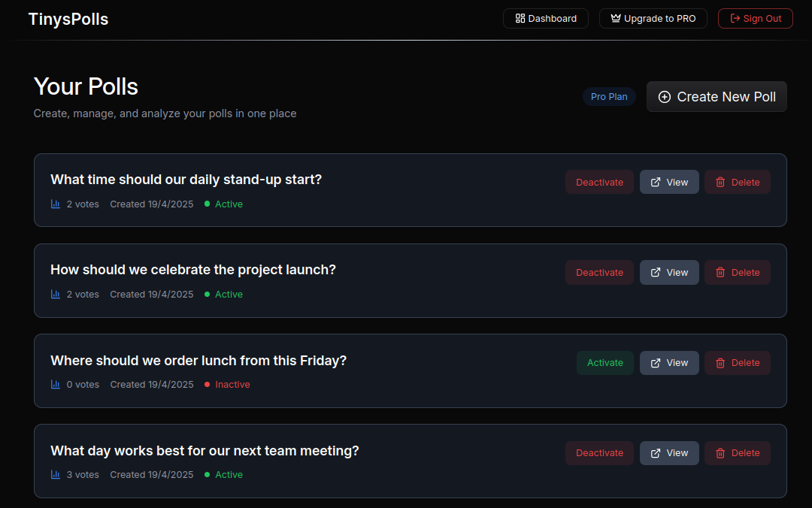
Task: Click the sign-out arrow icon
Action: click(x=735, y=19)
